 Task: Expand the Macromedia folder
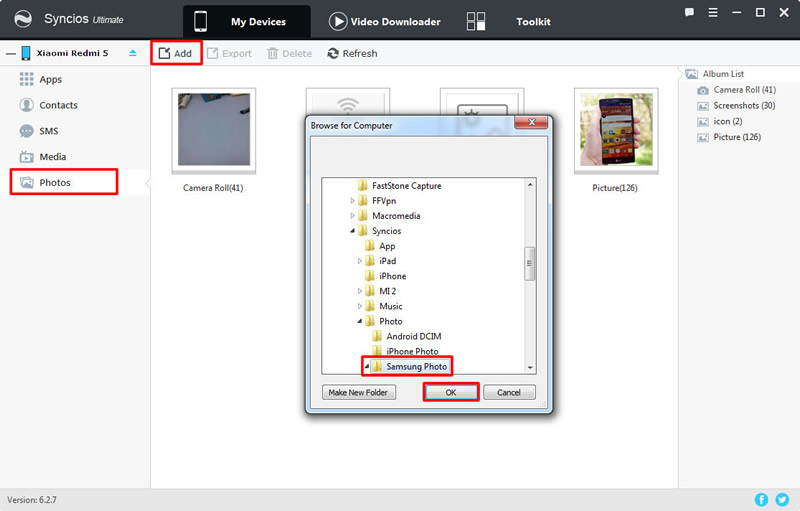coord(352,216)
